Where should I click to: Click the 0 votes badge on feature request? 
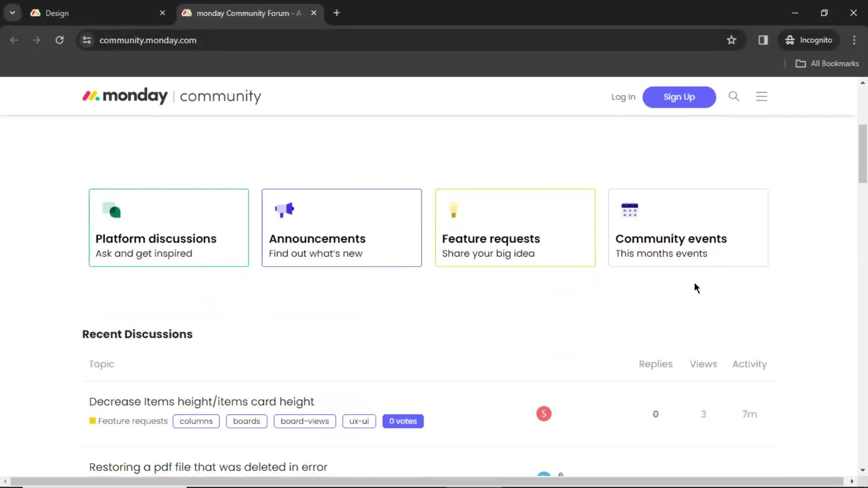point(403,421)
